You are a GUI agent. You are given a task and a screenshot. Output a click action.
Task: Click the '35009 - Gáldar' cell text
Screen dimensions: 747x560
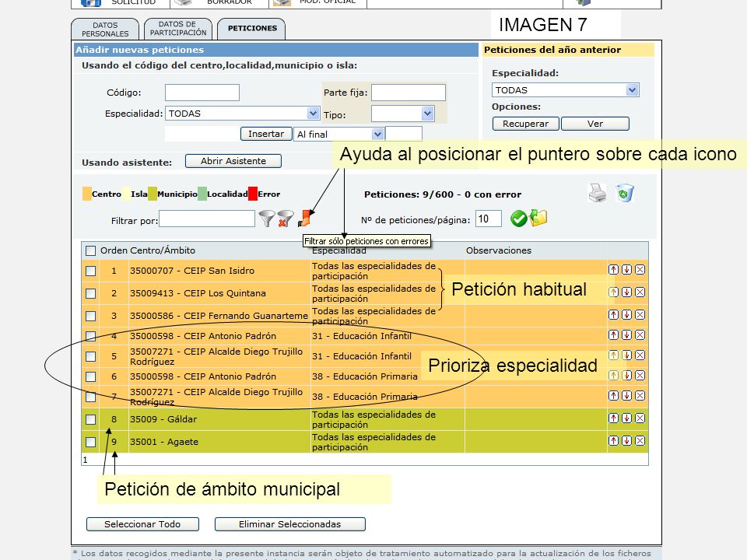pos(163,419)
